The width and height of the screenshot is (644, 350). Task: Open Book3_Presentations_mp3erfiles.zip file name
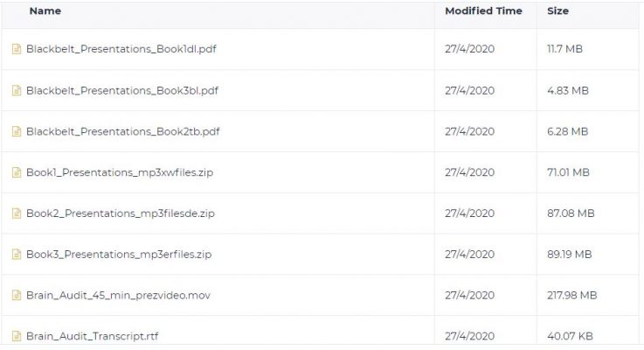coord(119,254)
